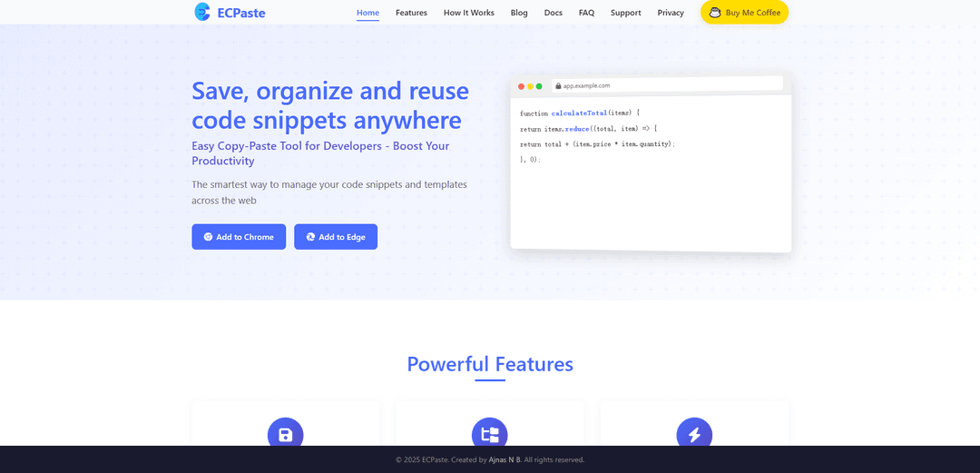Image resolution: width=980 pixels, height=473 pixels.
Task: Click the app.example.com address bar
Action: (667, 84)
